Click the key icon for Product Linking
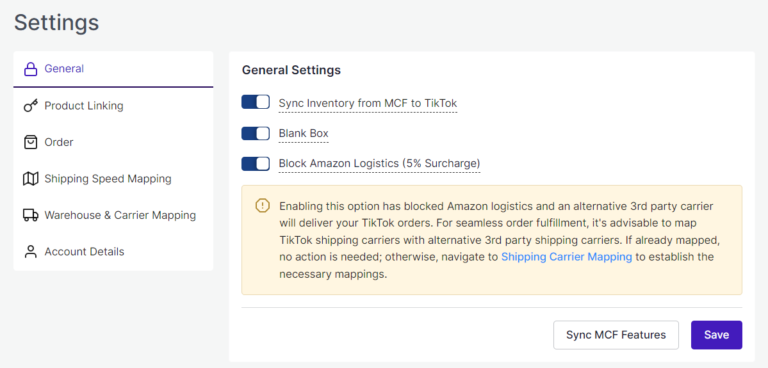768x368 pixels. click(31, 105)
